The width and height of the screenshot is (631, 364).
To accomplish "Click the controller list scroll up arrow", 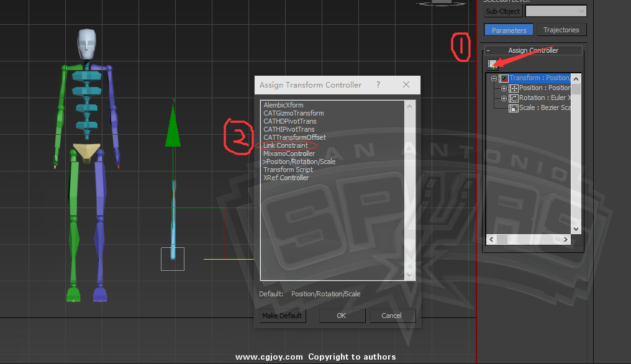I will click(x=410, y=106).
